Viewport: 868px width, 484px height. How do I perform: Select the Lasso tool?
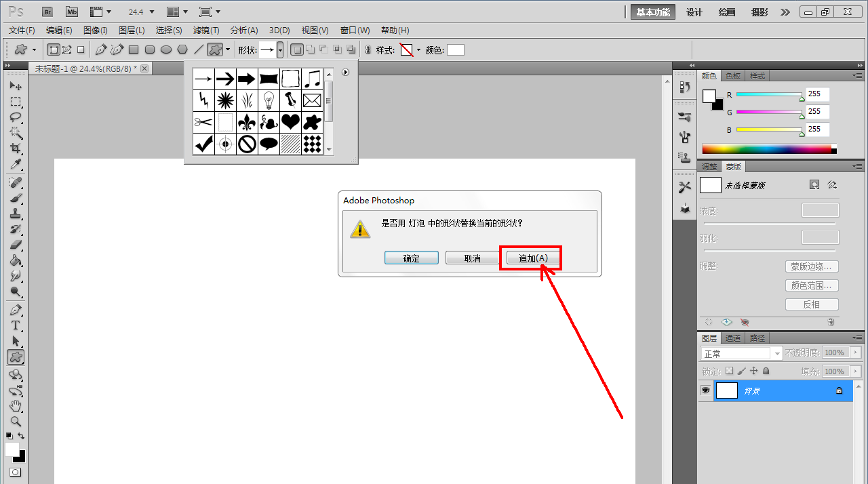tap(16, 117)
